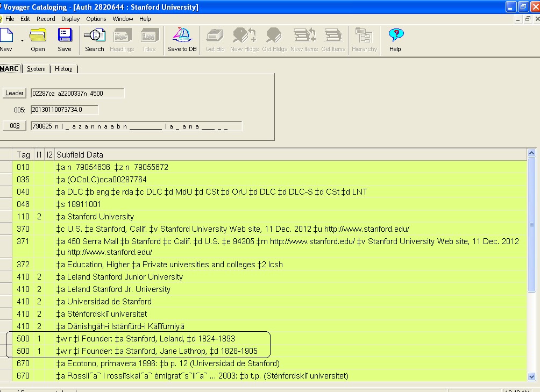Select the 500 Founder Stanford, Leland field

coord(290,339)
